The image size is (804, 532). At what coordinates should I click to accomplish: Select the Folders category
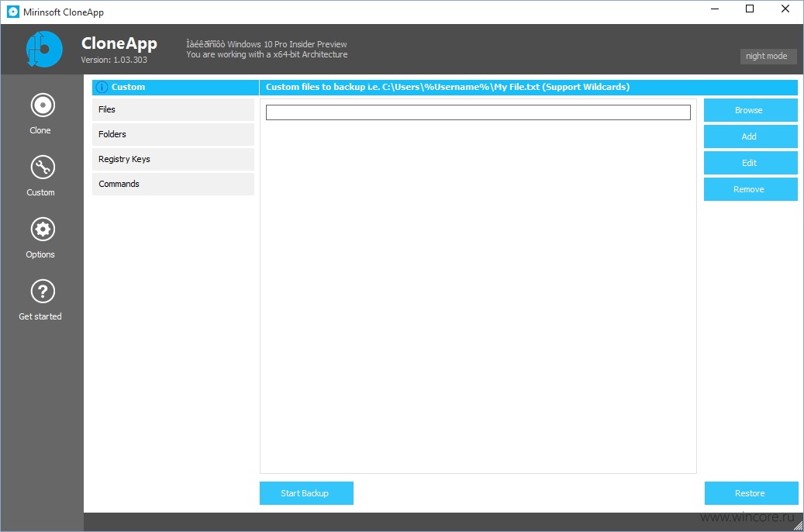pos(173,134)
